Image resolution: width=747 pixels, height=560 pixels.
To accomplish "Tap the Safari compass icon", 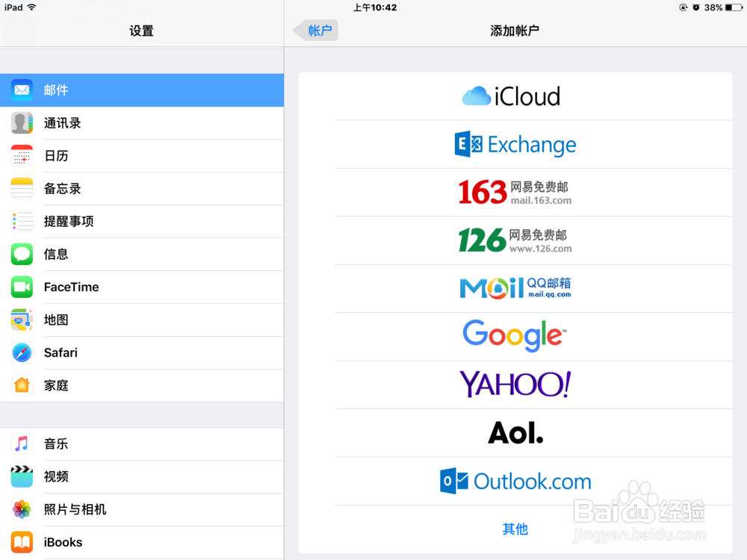I will [x=22, y=353].
